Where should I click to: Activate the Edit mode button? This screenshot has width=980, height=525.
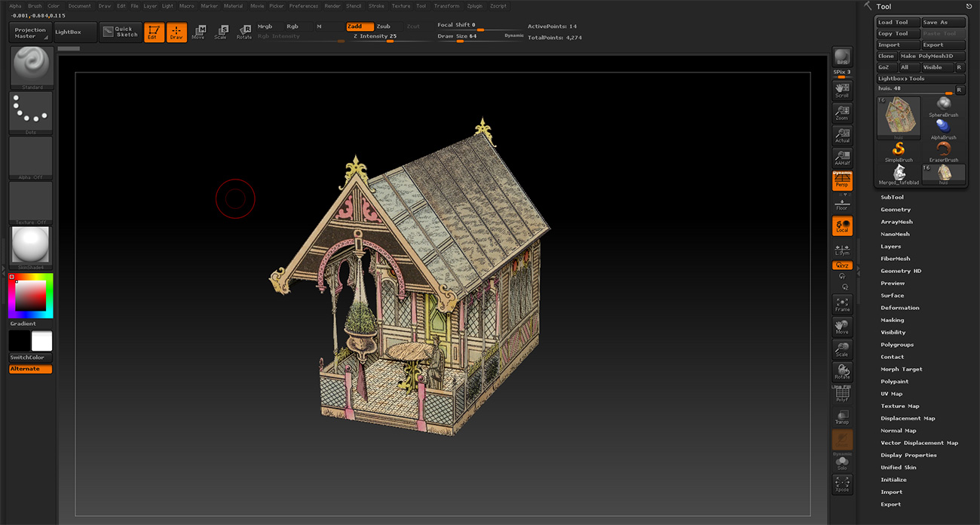[x=154, y=32]
